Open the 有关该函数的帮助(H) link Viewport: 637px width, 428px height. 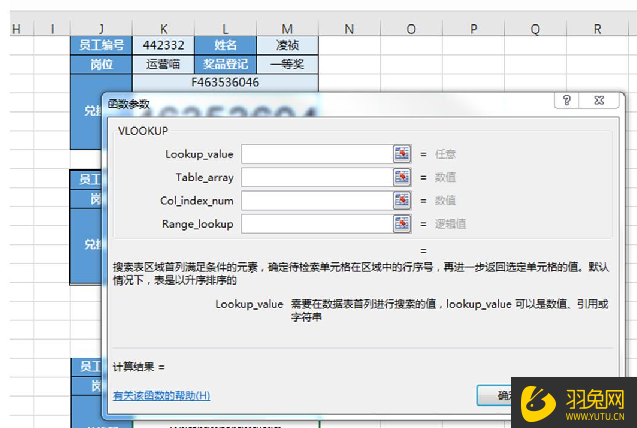point(161,395)
